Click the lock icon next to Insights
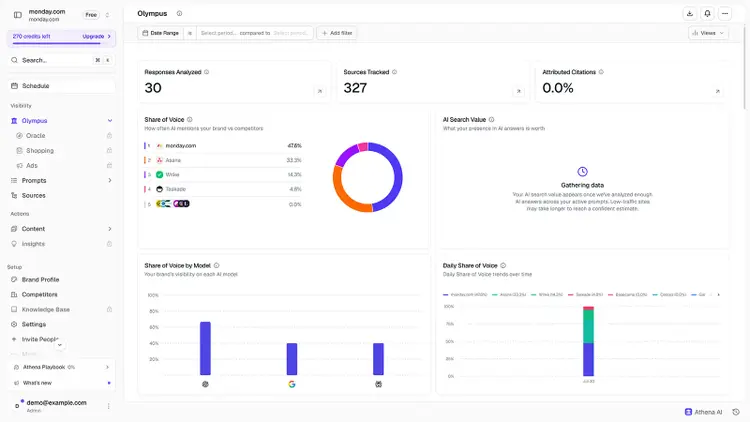The width and height of the screenshot is (750, 422). coord(109,244)
